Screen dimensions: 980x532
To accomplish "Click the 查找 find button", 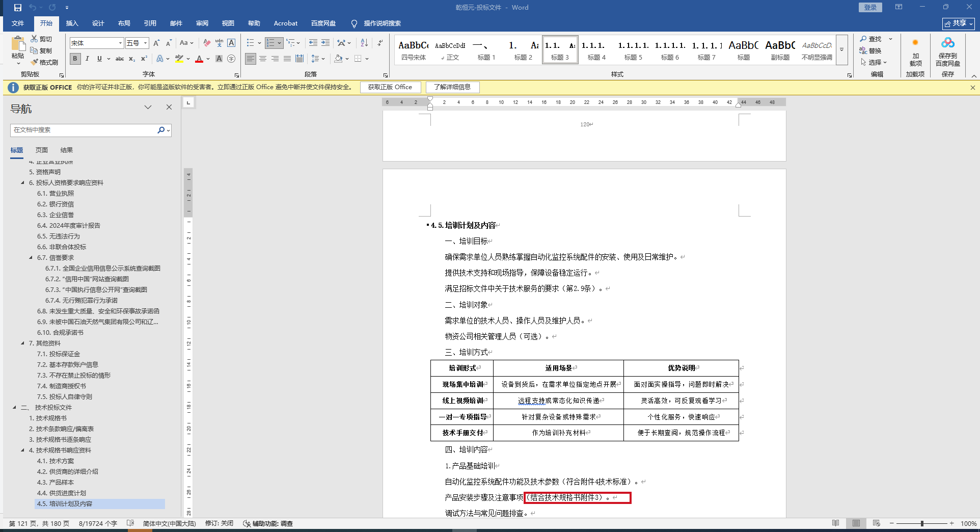I will tap(871, 39).
